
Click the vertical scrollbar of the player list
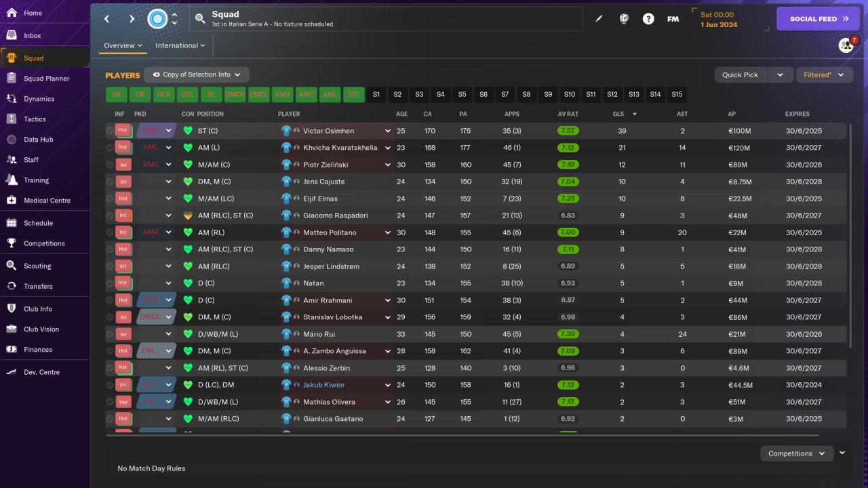pos(850,237)
